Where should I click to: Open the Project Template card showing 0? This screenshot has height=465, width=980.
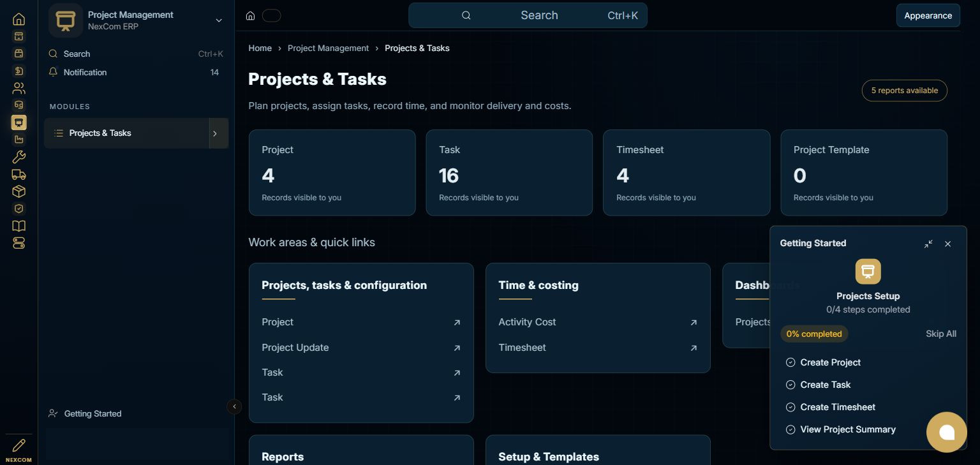[864, 173]
